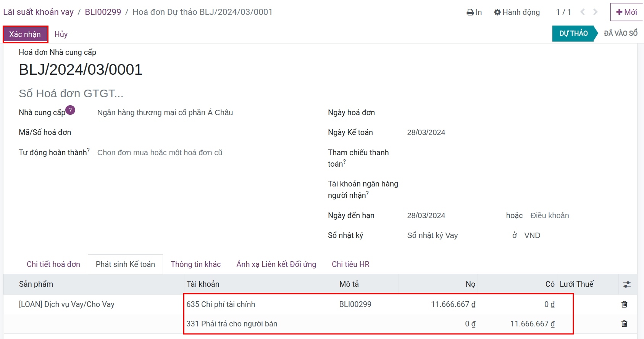644x339 pixels.
Task: Go to previous record arrow
Action: [x=583, y=12]
